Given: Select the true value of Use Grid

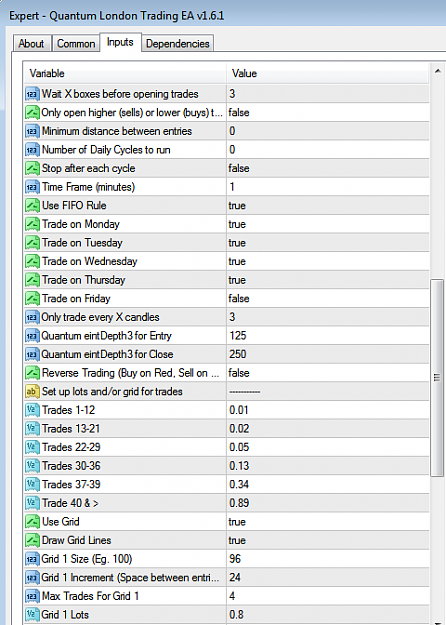Looking at the screenshot, I should coord(237,522).
